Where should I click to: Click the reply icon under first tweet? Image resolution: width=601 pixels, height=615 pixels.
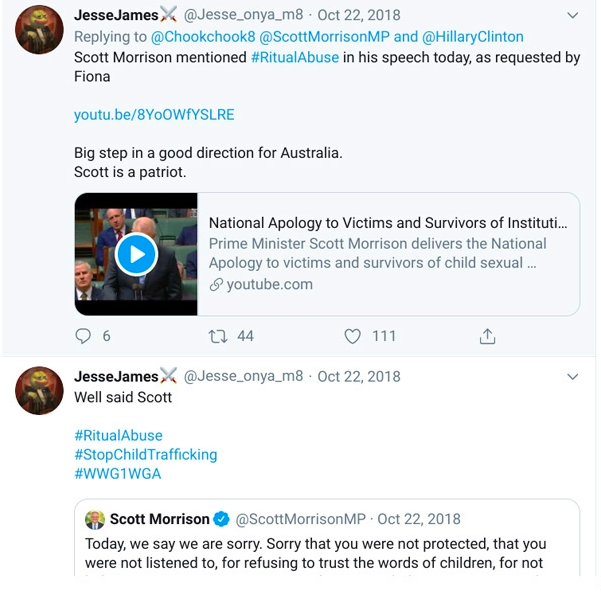(84, 336)
